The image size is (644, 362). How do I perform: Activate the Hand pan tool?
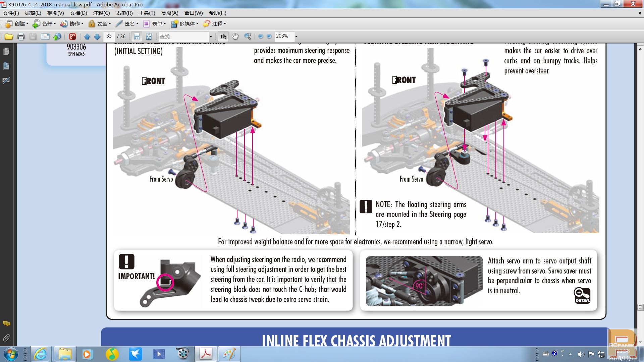tap(235, 37)
